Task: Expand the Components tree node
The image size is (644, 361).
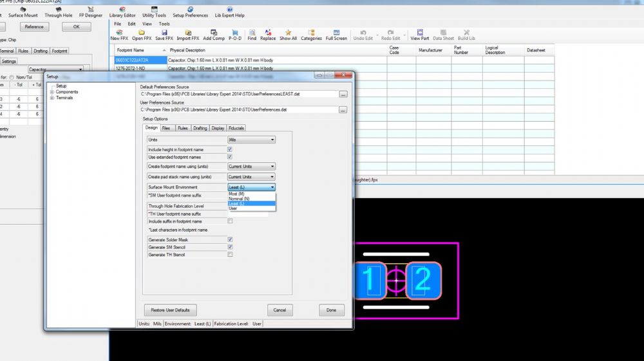Action: (x=52, y=92)
